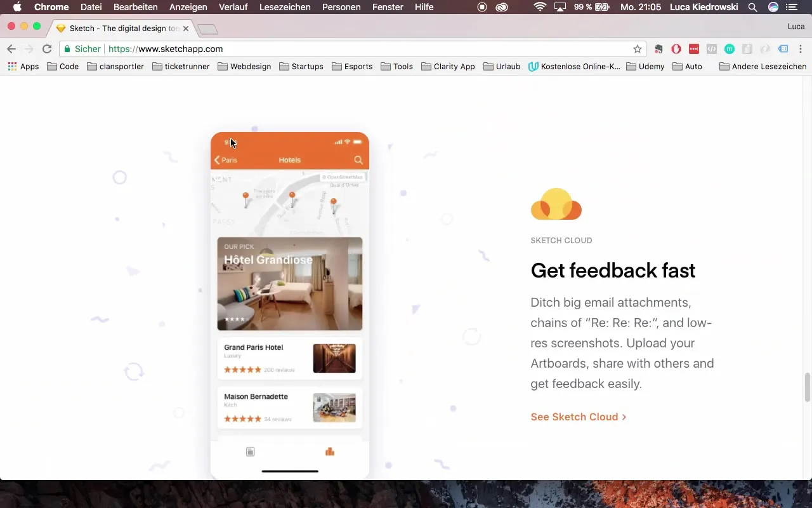Open the Verlauf menu
Viewport: 812px width, 508px height.
click(x=233, y=7)
